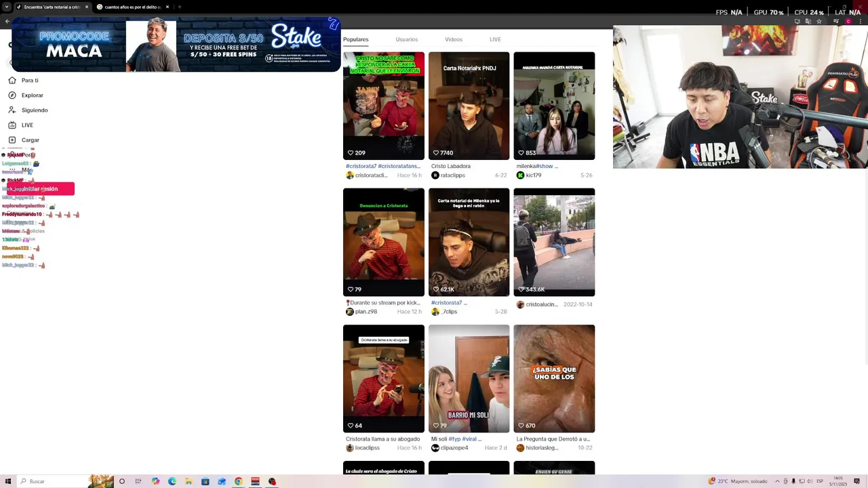Image resolution: width=868 pixels, height=488 pixels.
Task: Open the plan.z98 user profile
Action: 361,312
